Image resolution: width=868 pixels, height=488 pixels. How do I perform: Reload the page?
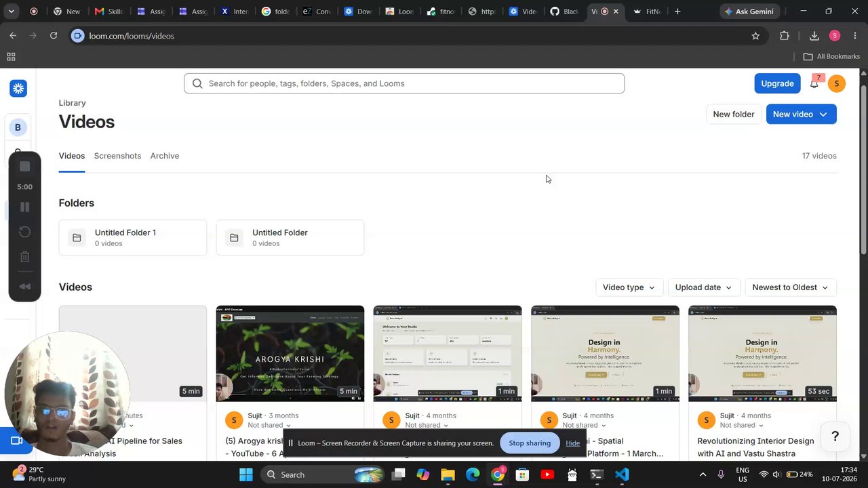click(54, 36)
